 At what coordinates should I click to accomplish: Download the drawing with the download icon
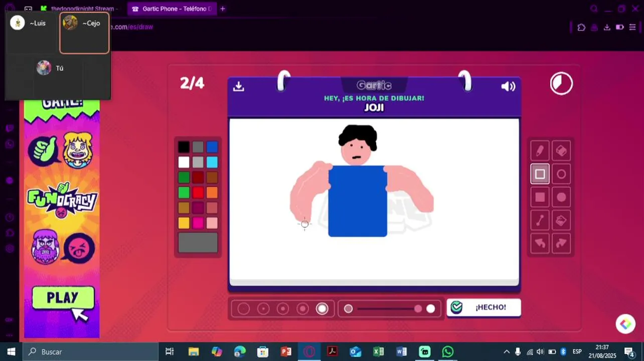tap(239, 86)
